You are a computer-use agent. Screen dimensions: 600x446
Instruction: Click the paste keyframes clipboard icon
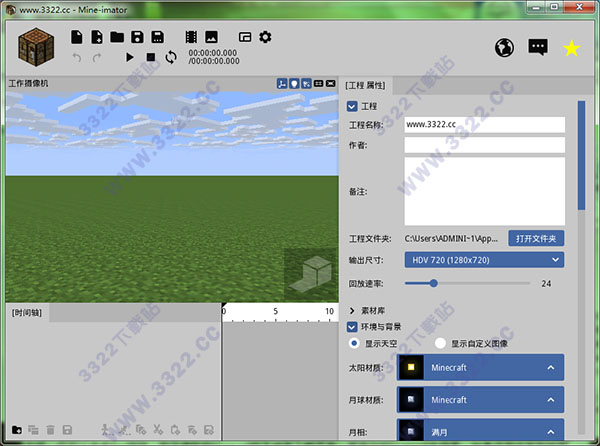click(x=175, y=430)
